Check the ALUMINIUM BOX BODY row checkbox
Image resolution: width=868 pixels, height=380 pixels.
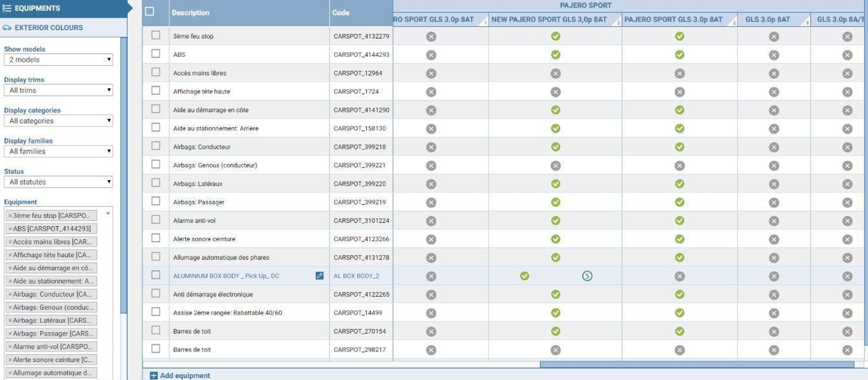[x=156, y=275]
